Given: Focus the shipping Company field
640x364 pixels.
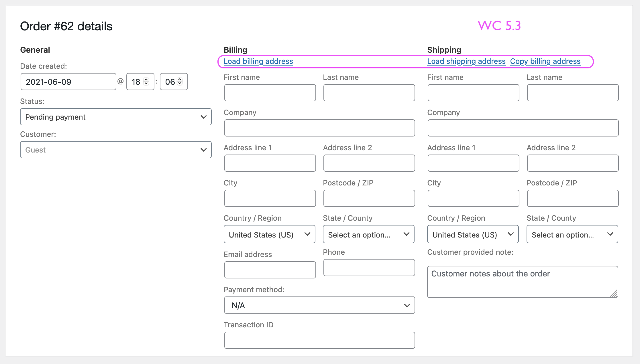Looking at the screenshot, I should pyautogui.click(x=523, y=128).
